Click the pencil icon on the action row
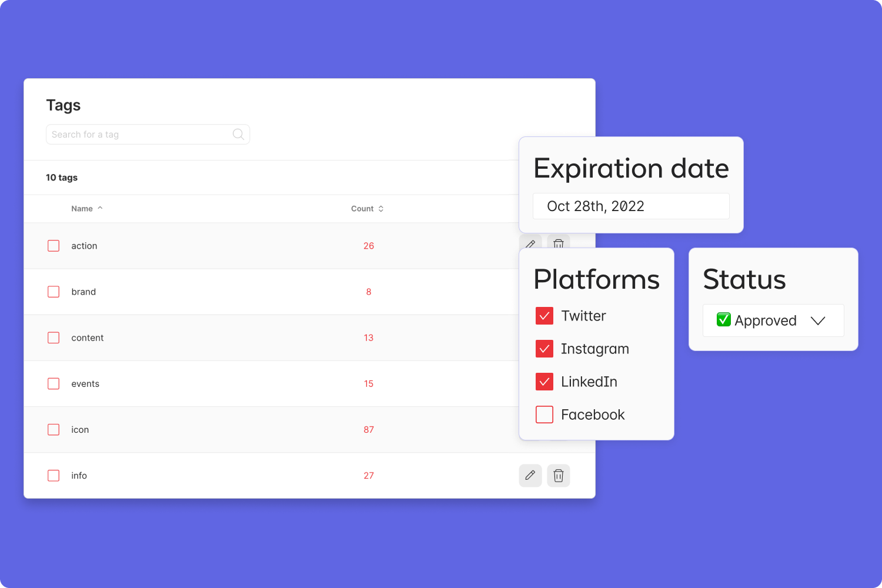882x588 pixels. (530, 245)
